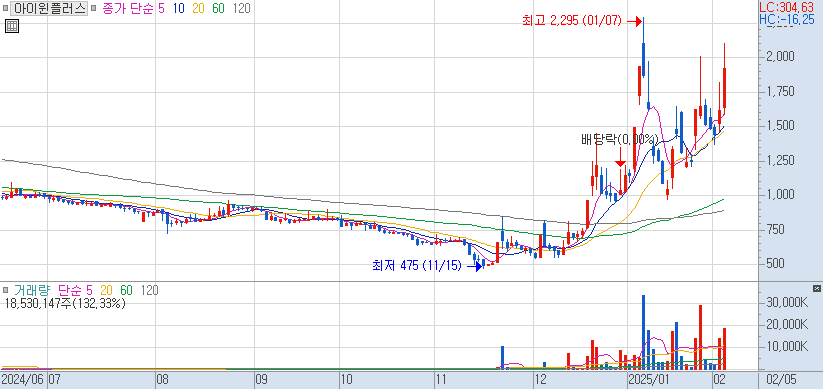This screenshot has height=389, width=823.
Task: Click the 1,750 price axis label
Action: pos(779,92)
